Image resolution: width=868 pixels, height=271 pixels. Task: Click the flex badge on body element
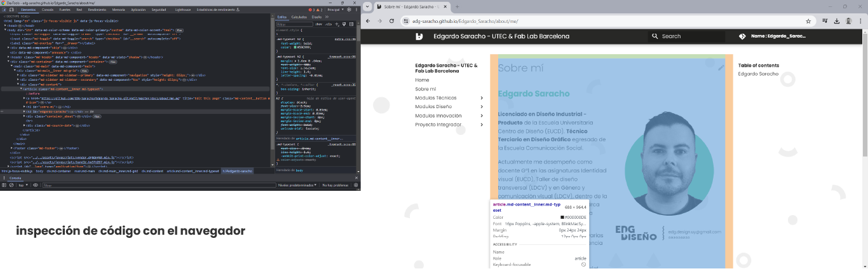(x=180, y=30)
